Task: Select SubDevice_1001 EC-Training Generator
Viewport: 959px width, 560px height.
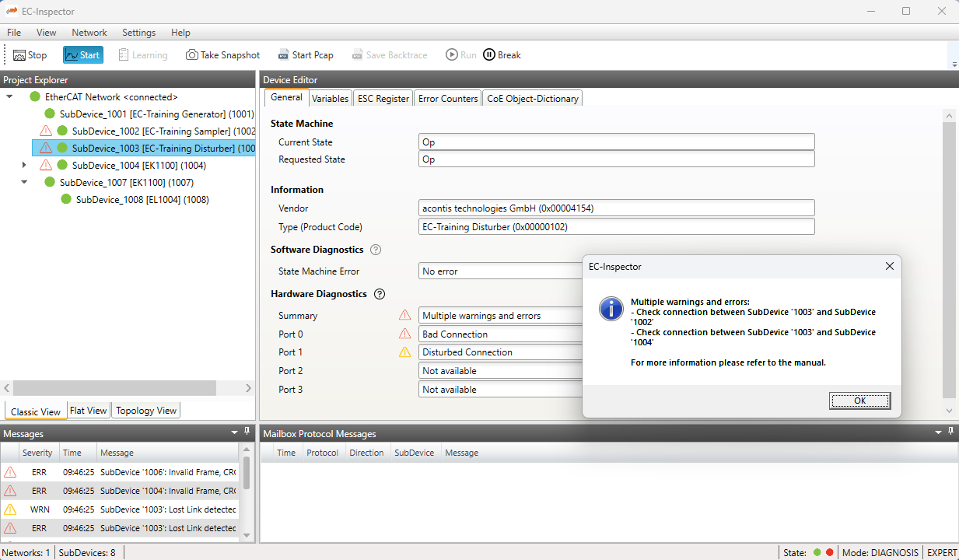Action: click(157, 114)
